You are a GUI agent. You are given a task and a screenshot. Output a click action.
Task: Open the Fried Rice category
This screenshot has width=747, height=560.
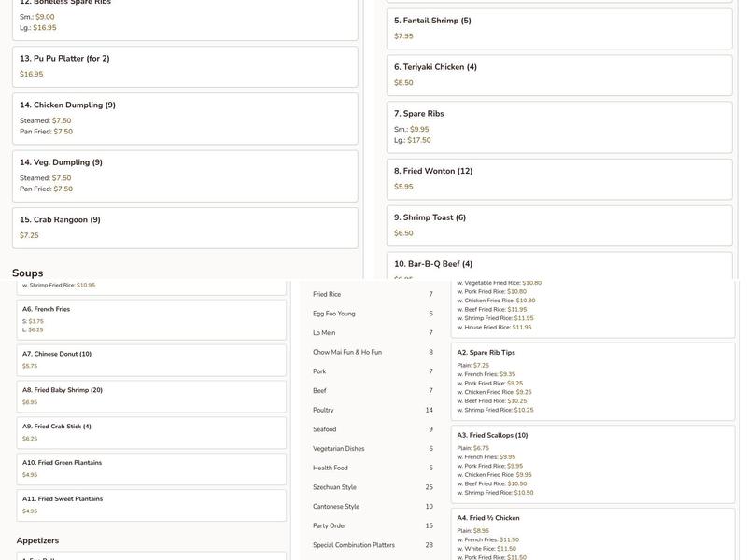(327, 294)
